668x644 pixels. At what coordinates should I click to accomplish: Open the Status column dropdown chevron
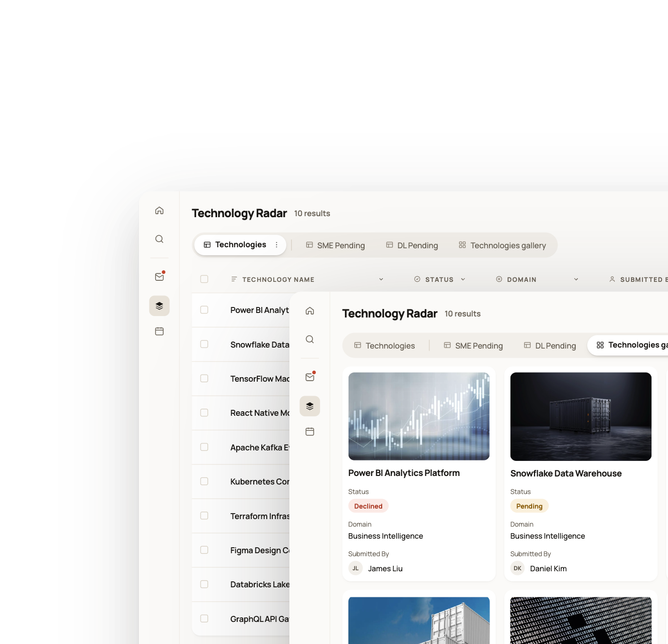click(463, 279)
